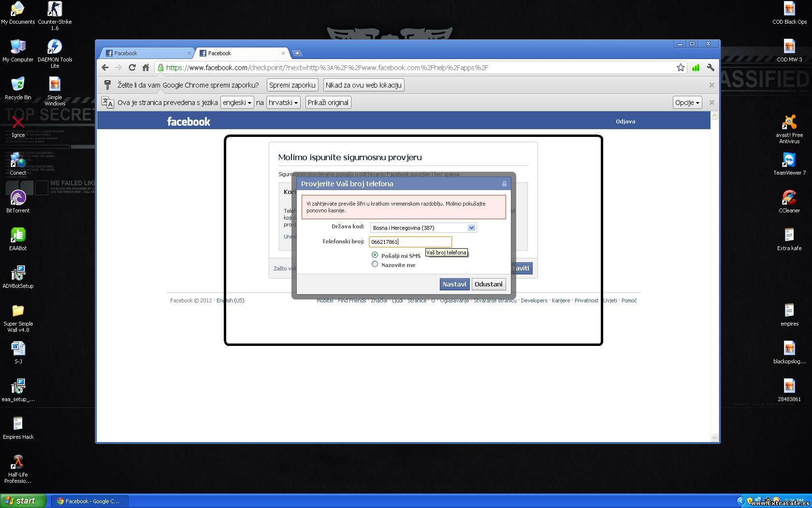Click Telefonski broj input field
This screenshot has width=812, height=508.
pyautogui.click(x=410, y=241)
